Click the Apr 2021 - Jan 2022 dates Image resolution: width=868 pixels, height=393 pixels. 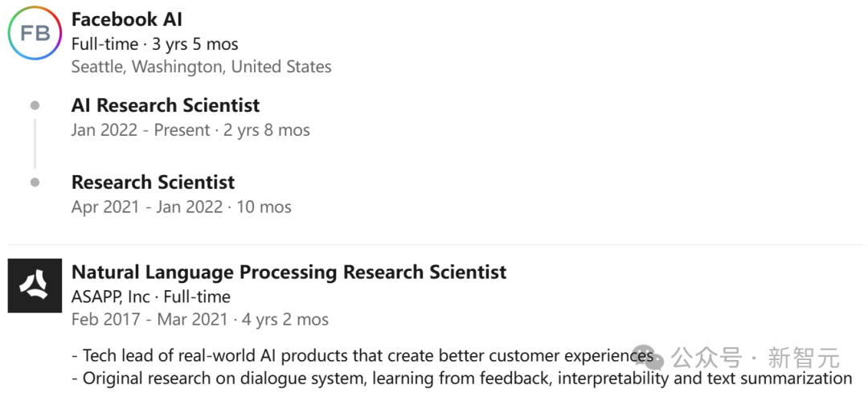pyautogui.click(x=181, y=207)
